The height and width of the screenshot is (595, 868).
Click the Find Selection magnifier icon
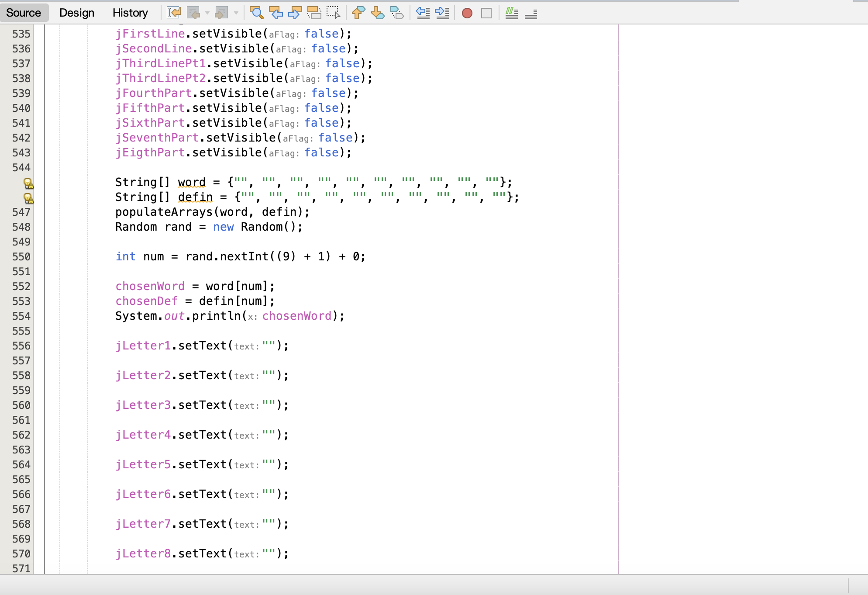256,13
